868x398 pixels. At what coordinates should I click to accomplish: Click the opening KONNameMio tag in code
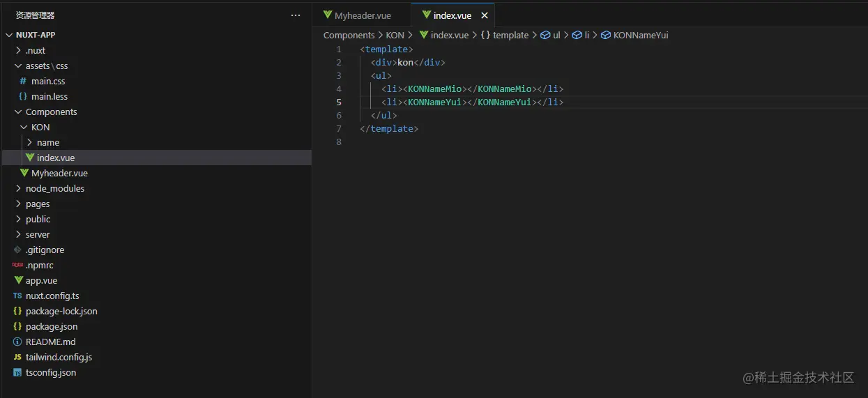point(435,89)
